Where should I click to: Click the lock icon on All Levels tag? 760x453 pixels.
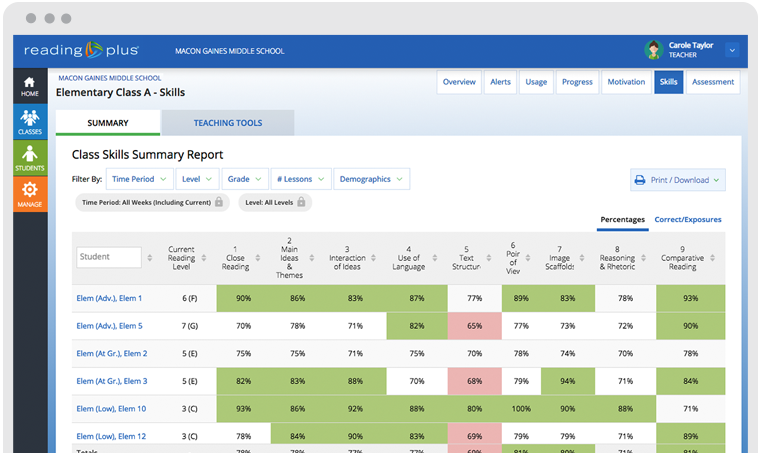pos(301,202)
